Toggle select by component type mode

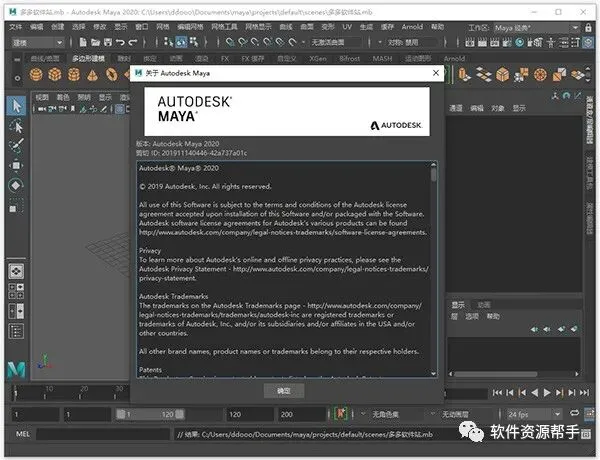194,42
